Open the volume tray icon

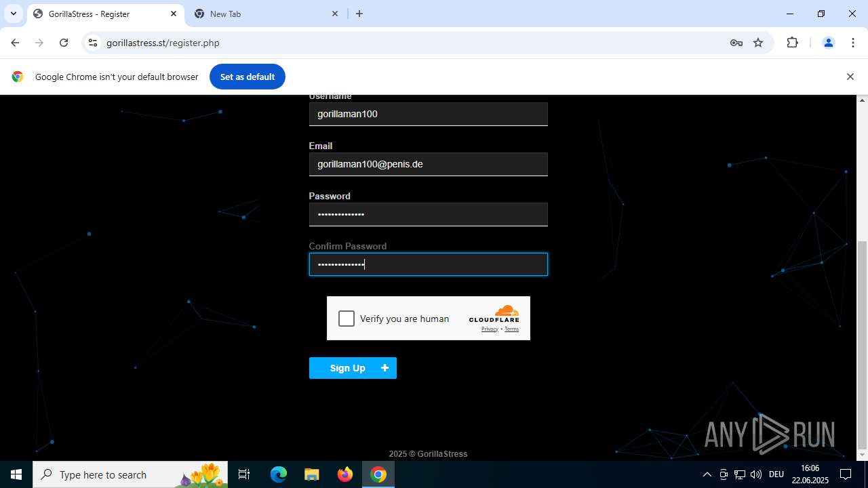click(x=756, y=474)
